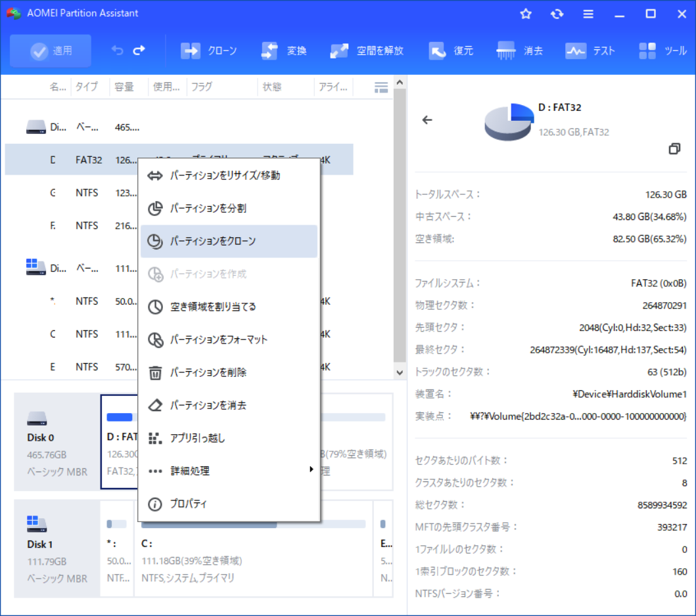Viewport: 696px width, 616px height.
Task: Choose パーティションを削除 from context menu
Action: tap(229, 372)
